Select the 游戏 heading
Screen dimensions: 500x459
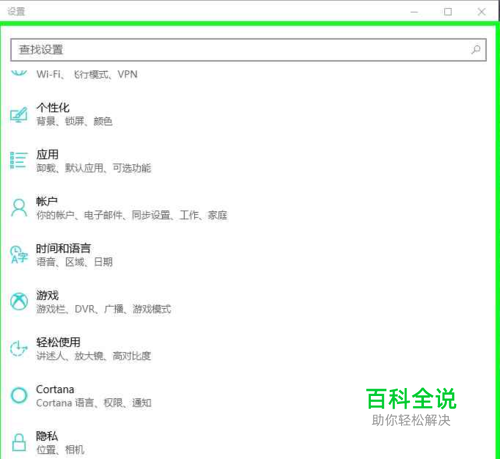tap(47, 295)
